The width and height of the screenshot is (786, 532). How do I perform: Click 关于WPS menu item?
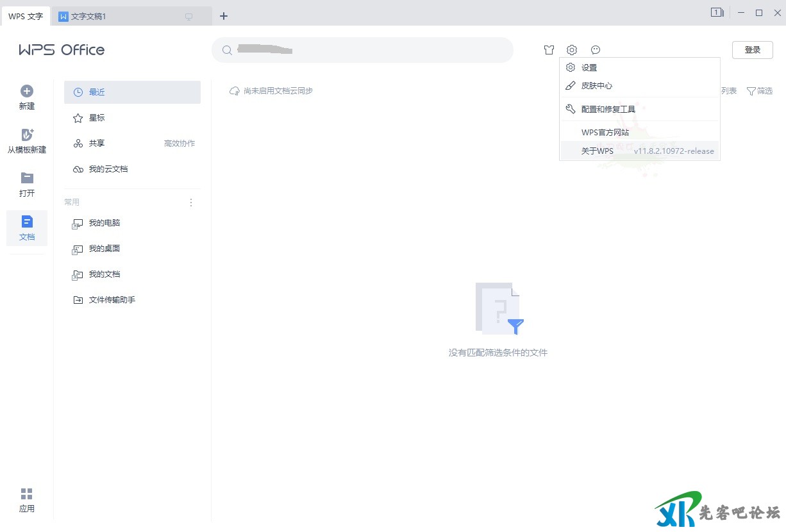[x=597, y=151]
